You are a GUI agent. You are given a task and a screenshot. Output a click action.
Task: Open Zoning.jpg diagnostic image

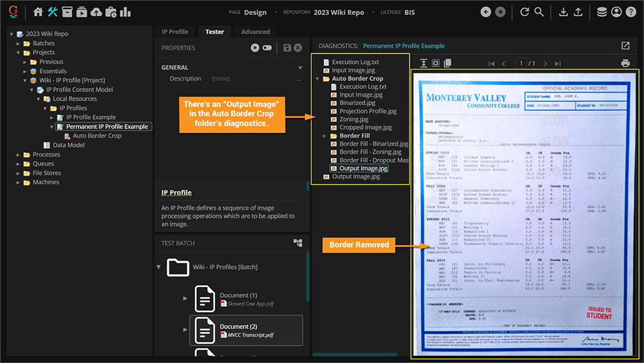354,119
